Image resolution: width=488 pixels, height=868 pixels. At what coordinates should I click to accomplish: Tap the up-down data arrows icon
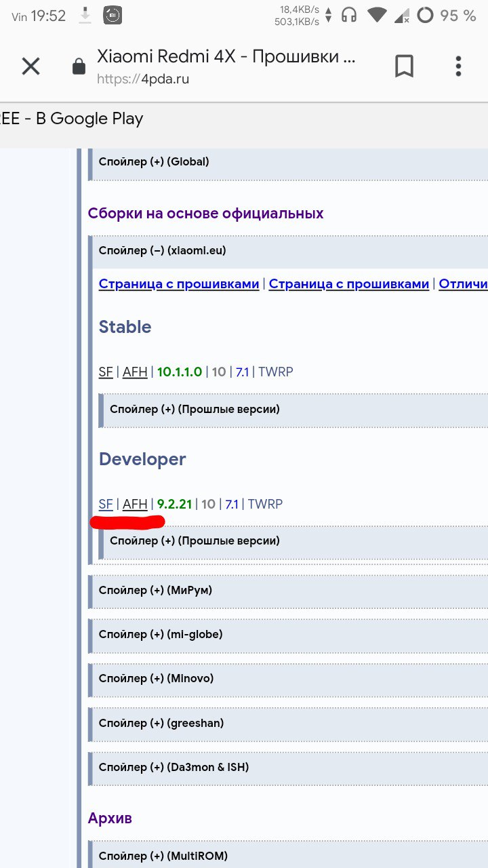[329, 15]
